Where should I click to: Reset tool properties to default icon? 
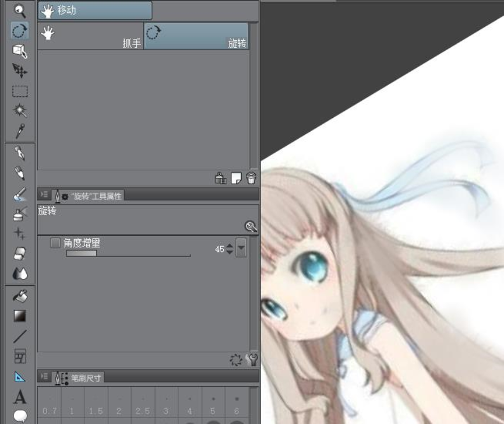(x=236, y=360)
